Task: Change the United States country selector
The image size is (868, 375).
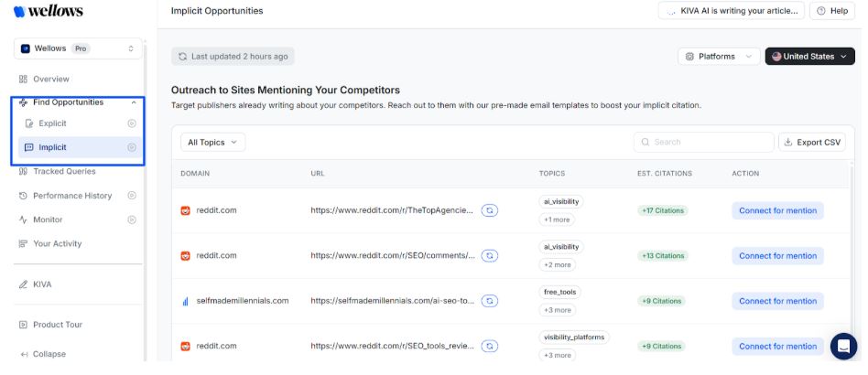Action: (x=809, y=57)
